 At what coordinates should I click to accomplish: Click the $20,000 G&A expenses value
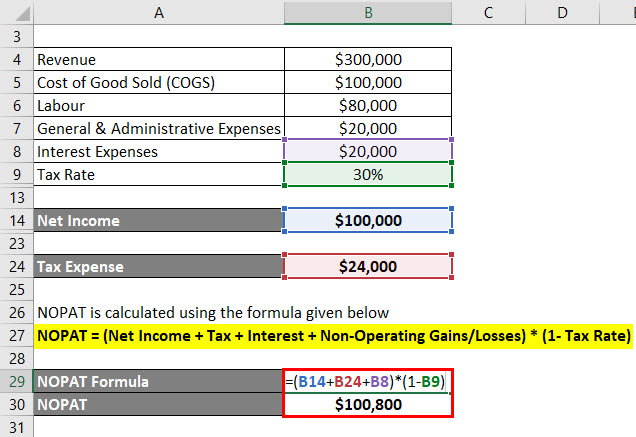tap(368, 129)
